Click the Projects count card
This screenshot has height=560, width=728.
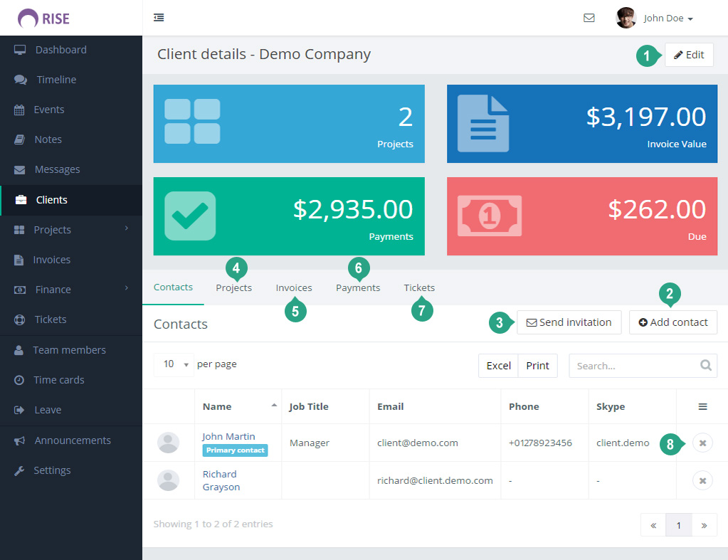[x=289, y=124]
